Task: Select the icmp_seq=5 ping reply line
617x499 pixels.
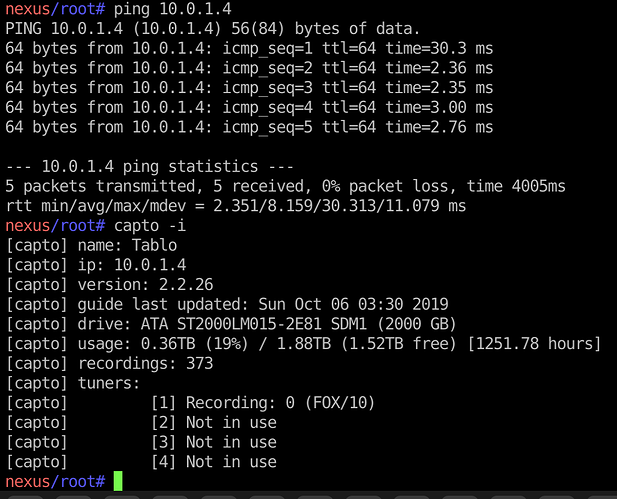Action: click(x=249, y=128)
